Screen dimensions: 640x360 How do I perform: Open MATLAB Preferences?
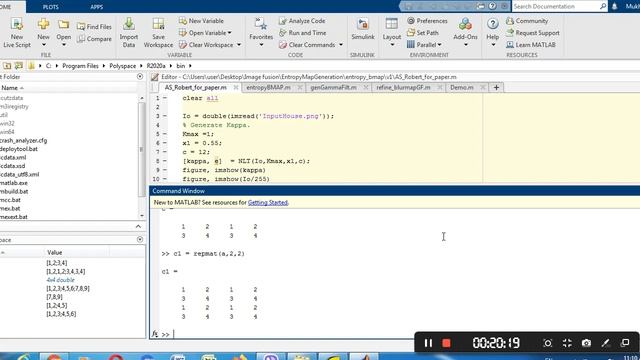pyautogui.click(x=427, y=21)
